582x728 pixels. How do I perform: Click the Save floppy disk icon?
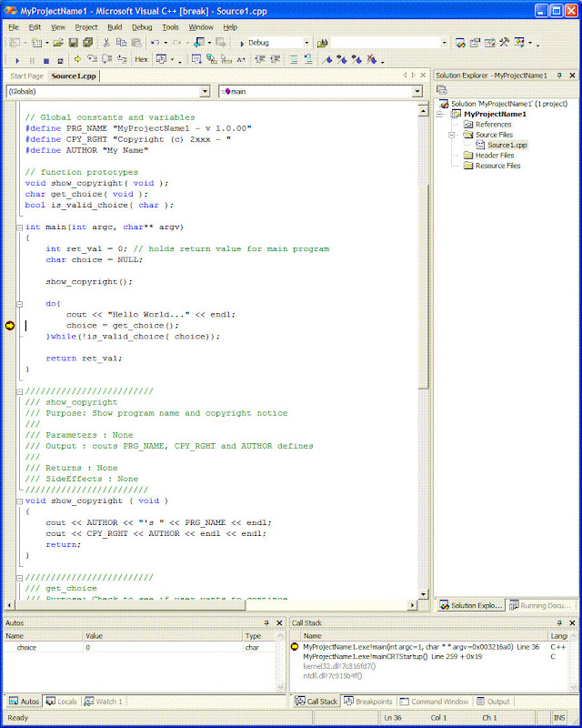click(x=74, y=43)
